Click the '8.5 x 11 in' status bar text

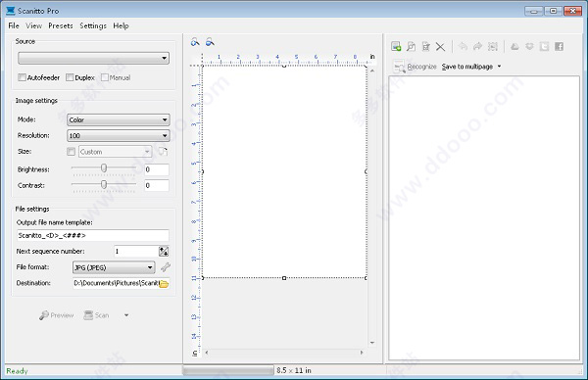point(294,370)
